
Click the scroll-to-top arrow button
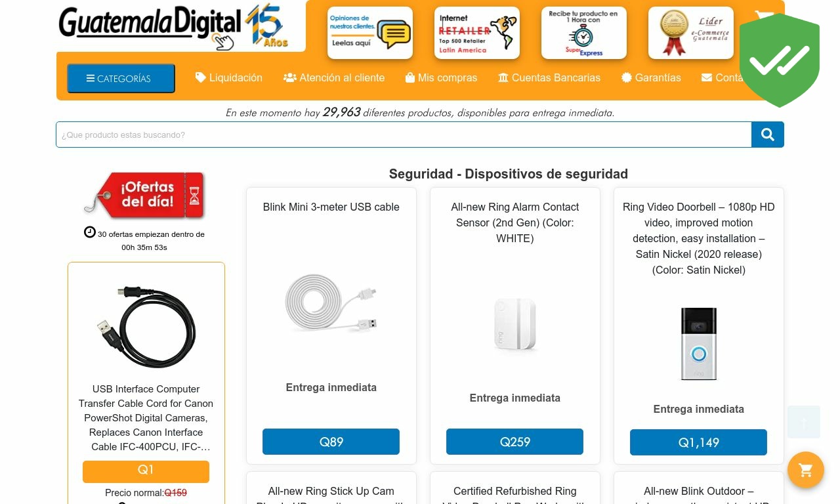pyautogui.click(x=804, y=422)
